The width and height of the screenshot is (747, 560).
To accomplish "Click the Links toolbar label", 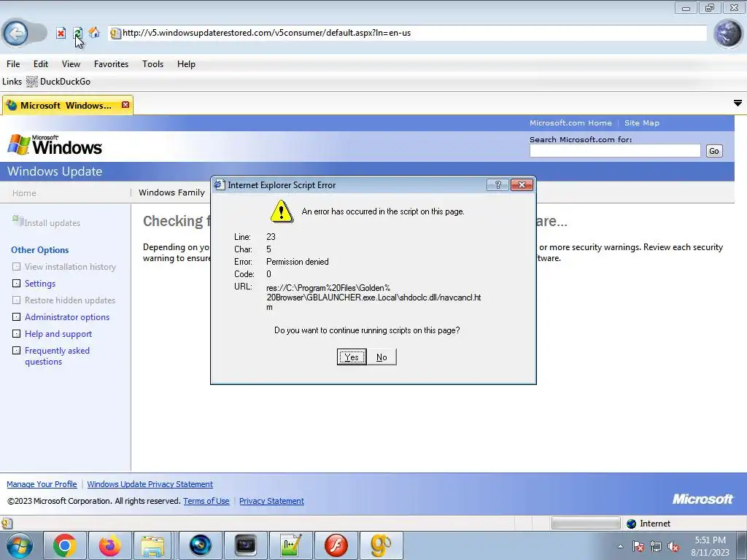I will pyautogui.click(x=12, y=82).
